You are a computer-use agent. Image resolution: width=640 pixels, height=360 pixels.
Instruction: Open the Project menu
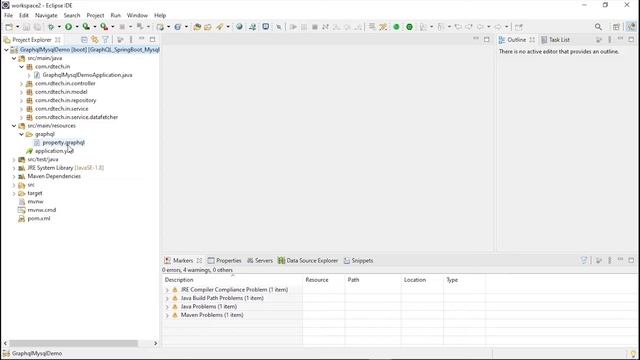pos(95,15)
